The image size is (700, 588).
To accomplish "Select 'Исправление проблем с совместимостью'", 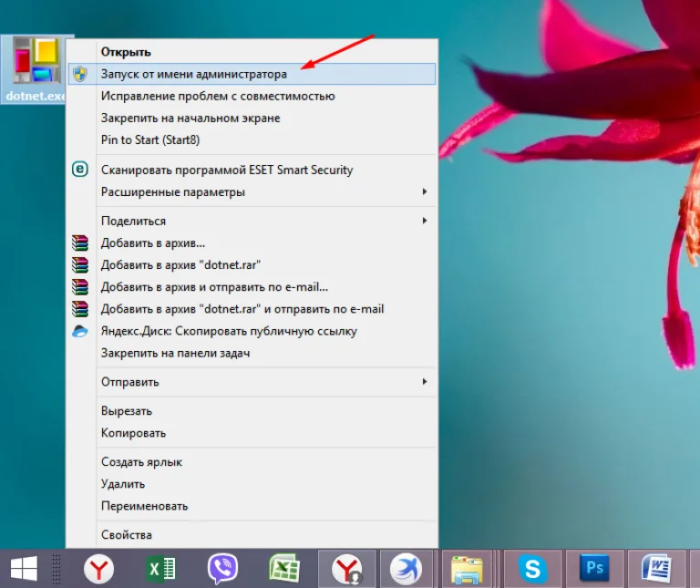I will [218, 97].
